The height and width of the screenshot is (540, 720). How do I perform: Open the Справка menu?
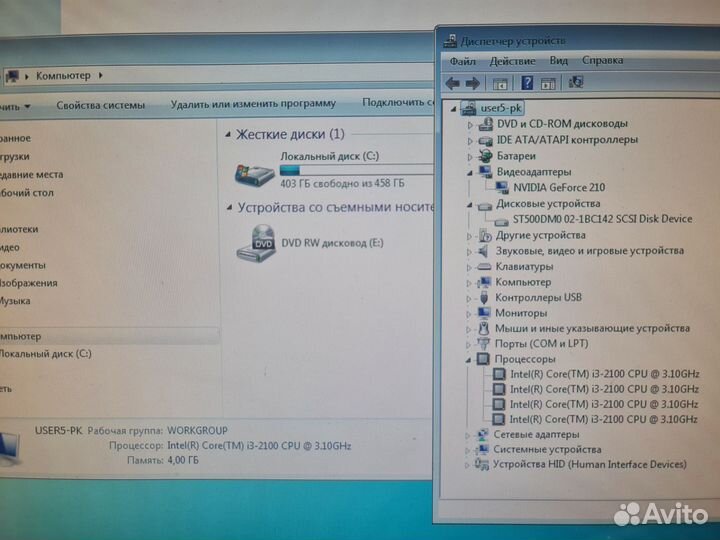[602, 60]
